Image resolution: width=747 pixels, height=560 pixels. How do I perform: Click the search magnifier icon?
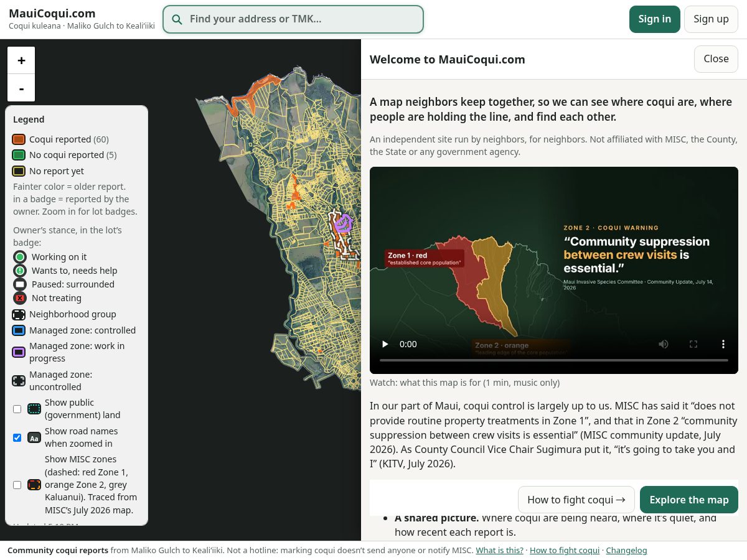[x=177, y=19]
